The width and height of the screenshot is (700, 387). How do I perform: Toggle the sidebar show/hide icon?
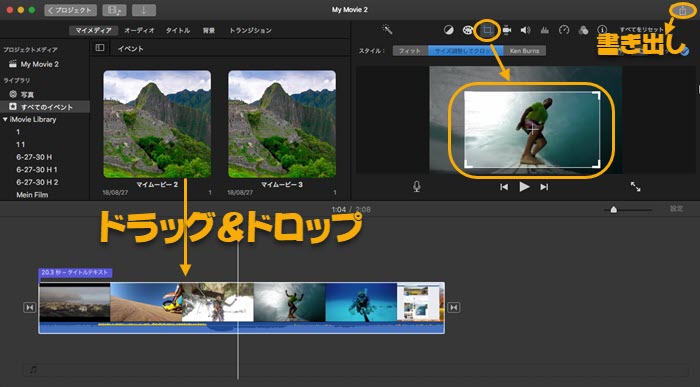[100, 47]
